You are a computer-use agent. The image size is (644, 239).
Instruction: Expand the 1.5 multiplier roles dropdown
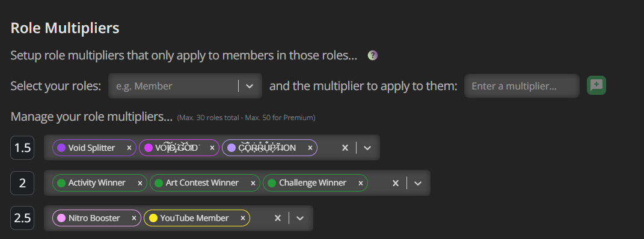point(367,148)
